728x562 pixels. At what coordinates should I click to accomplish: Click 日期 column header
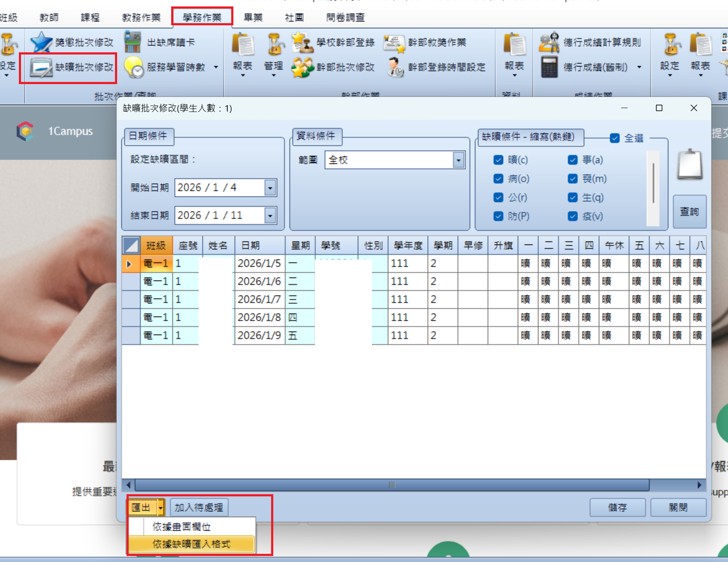pyautogui.click(x=260, y=245)
